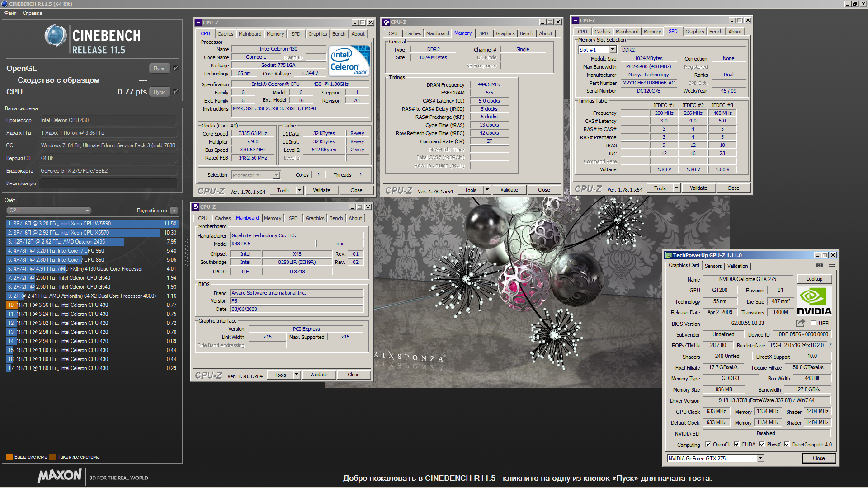Click the Gigabyte Technology Co. Ltd. field

(297, 235)
